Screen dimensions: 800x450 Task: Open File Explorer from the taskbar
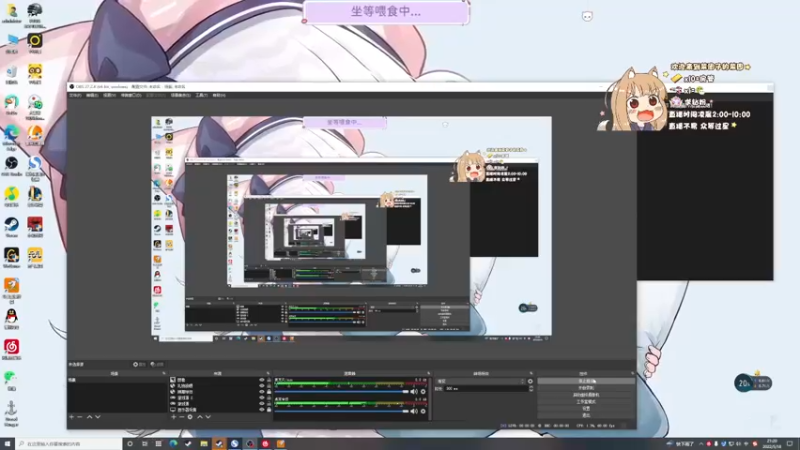[204, 444]
